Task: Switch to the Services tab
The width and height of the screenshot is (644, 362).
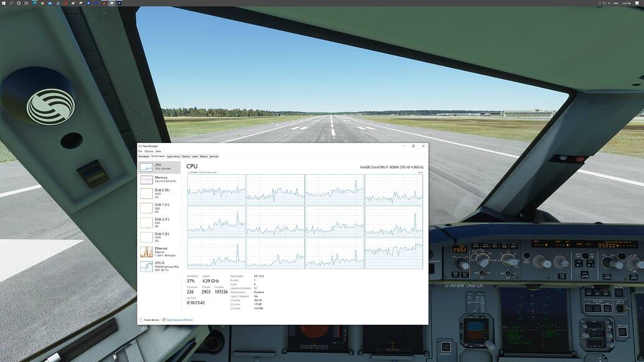Action: pyautogui.click(x=214, y=156)
